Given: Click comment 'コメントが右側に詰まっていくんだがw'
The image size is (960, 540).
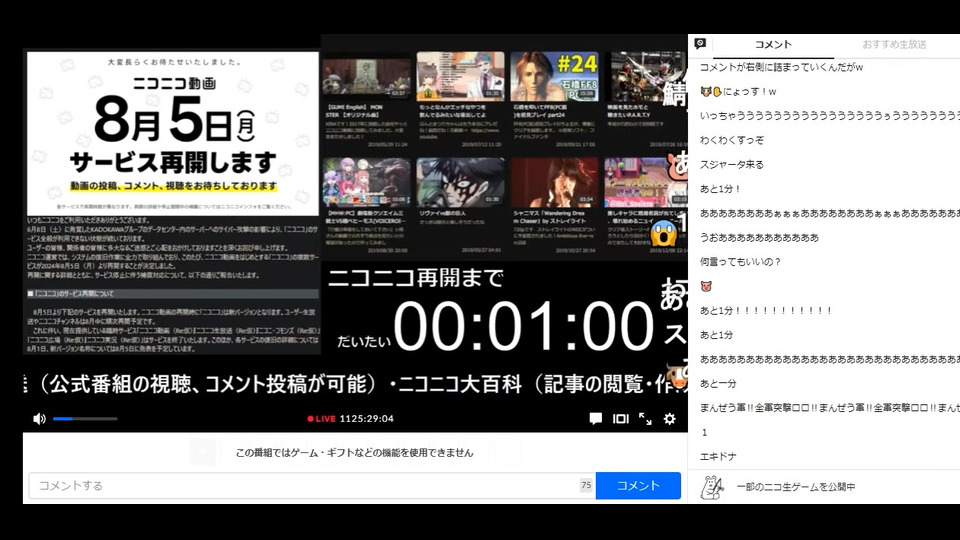Looking at the screenshot, I should [781, 67].
